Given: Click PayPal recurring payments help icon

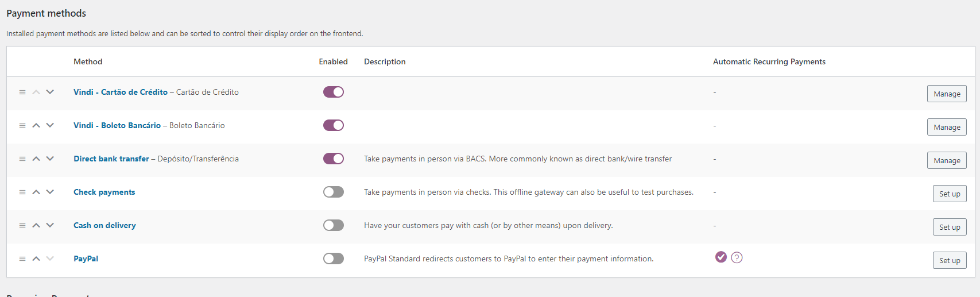Looking at the screenshot, I should 737,257.
